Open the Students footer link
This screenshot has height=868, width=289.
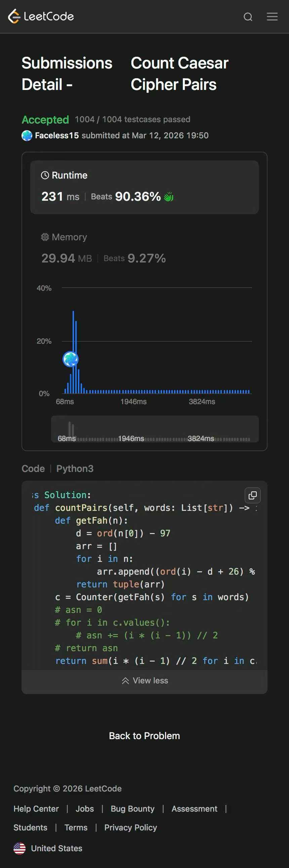[30, 828]
